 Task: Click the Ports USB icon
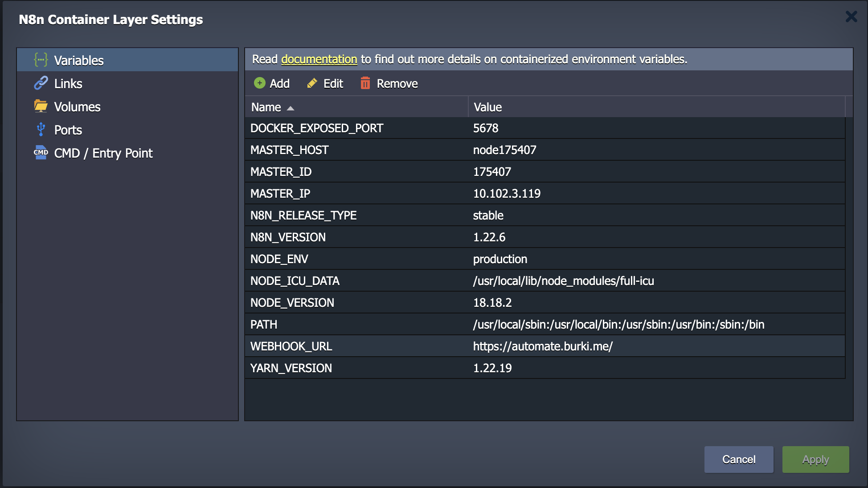pyautogui.click(x=41, y=129)
